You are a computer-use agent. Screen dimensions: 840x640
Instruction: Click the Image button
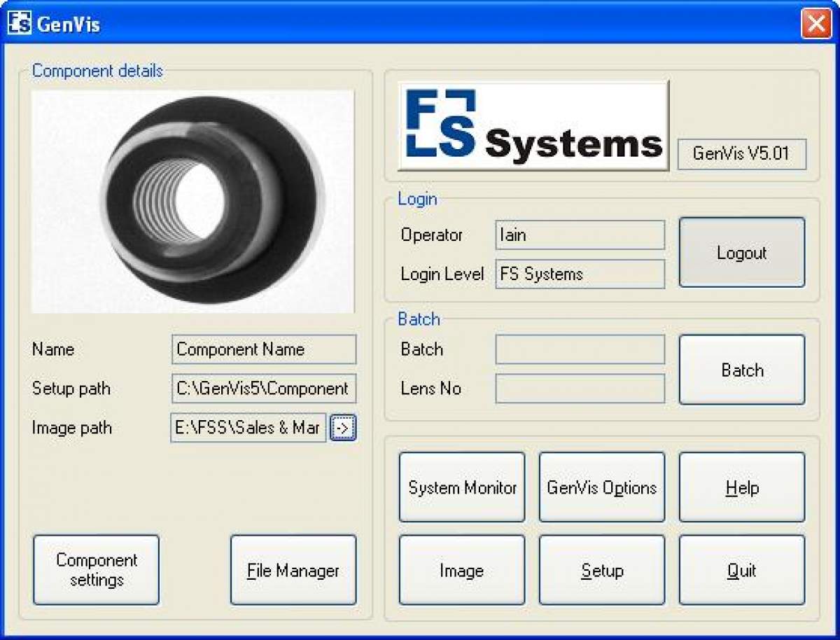coord(462,570)
